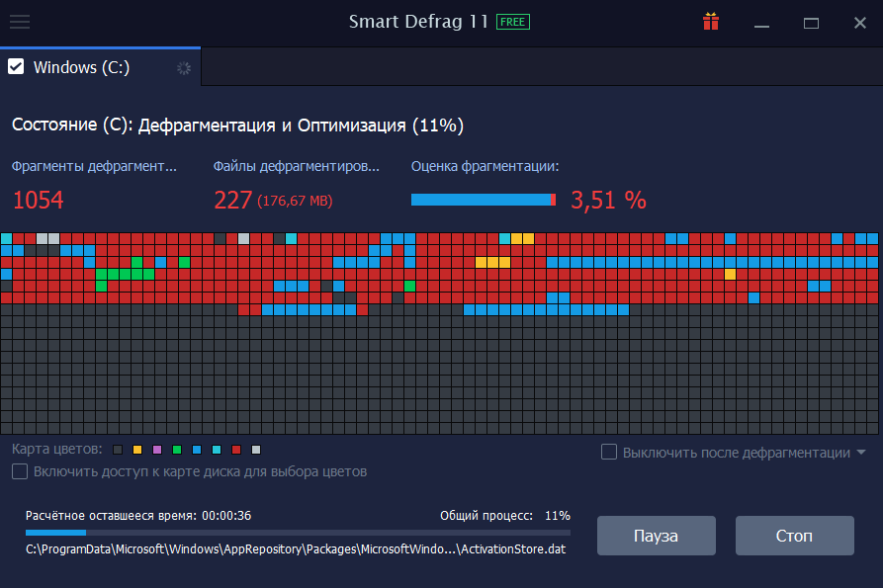Click the Фрагменты дефрагмент... label
The image size is (883, 588).
[x=94, y=167]
